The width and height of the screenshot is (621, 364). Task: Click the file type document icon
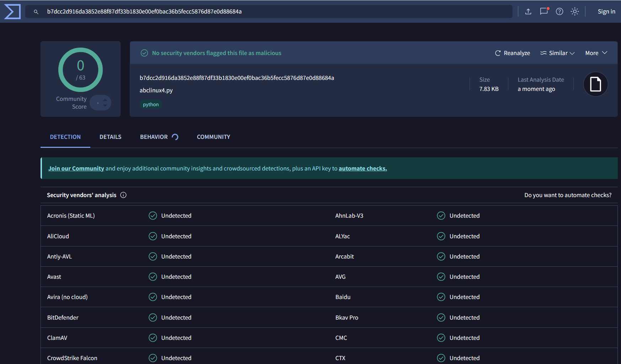595,84
